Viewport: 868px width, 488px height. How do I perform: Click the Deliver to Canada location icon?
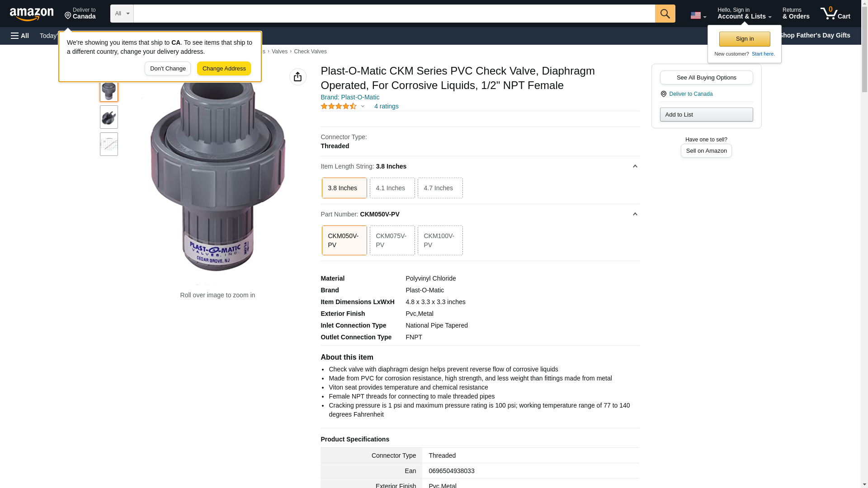pyautogui.click(x=663, y=94)
